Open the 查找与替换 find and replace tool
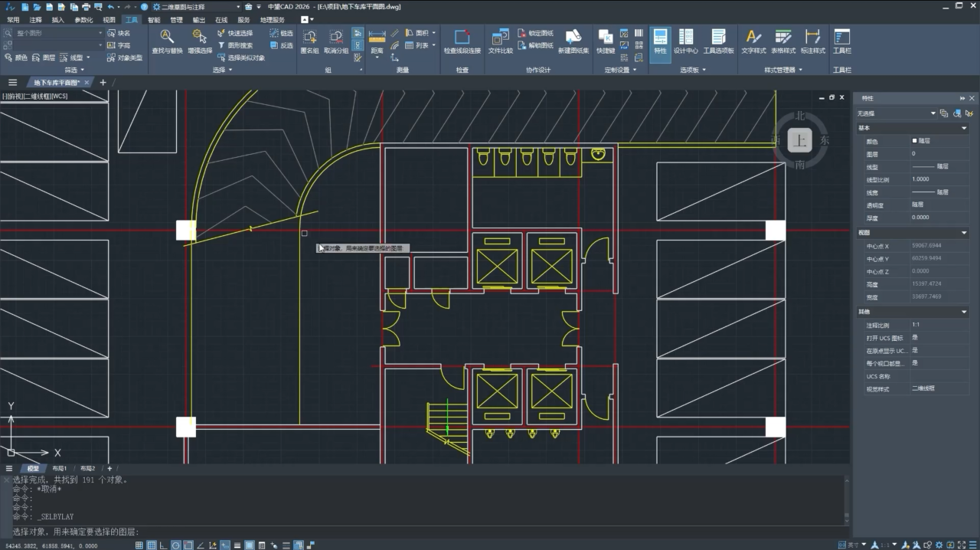 (167, 41)
